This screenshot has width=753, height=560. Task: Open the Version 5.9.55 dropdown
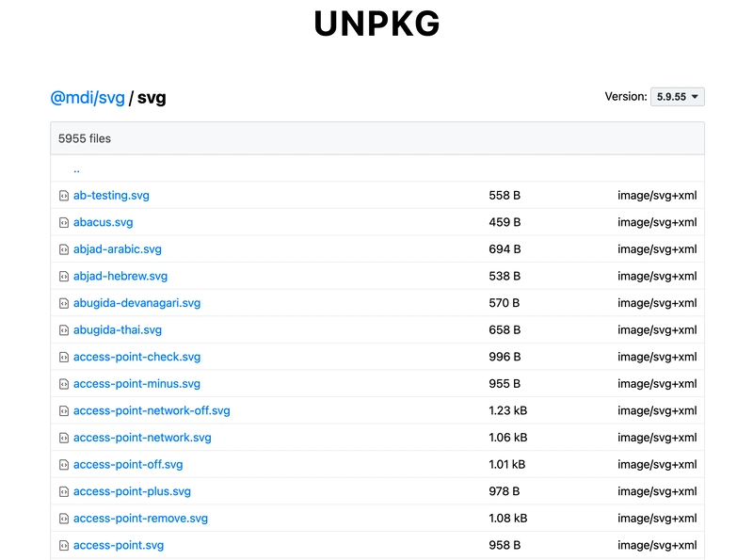pos(677,97)
